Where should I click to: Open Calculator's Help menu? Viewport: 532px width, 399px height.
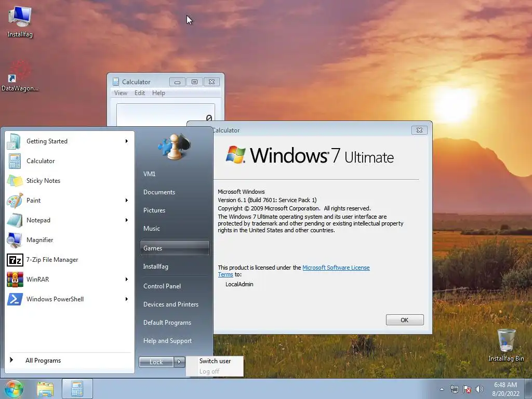[x=158, y=92]
